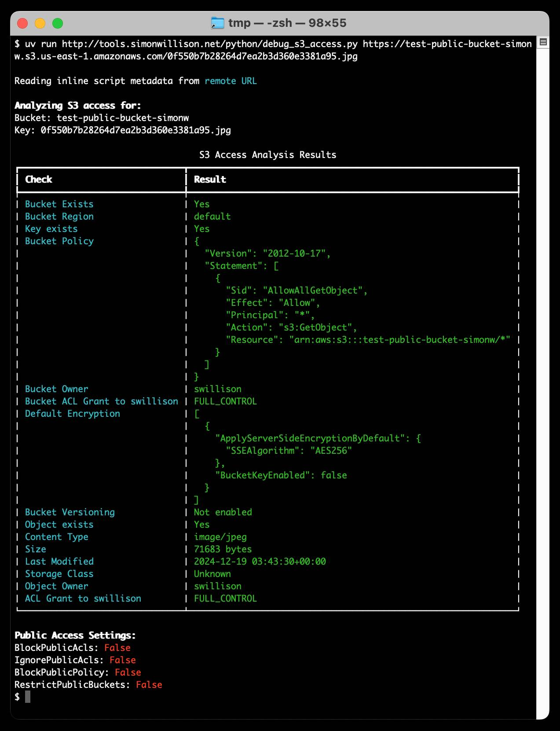Click the 'Unknown' storage class value
This screenshot has height=731, width=560.
(212, 574)
